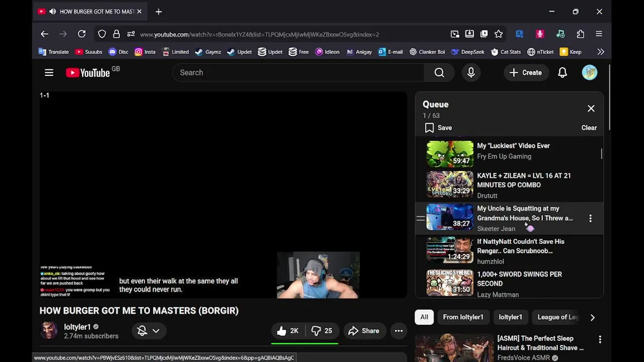Like the video with thumbs up
The image size is (644, 362).
coord(288,331)
